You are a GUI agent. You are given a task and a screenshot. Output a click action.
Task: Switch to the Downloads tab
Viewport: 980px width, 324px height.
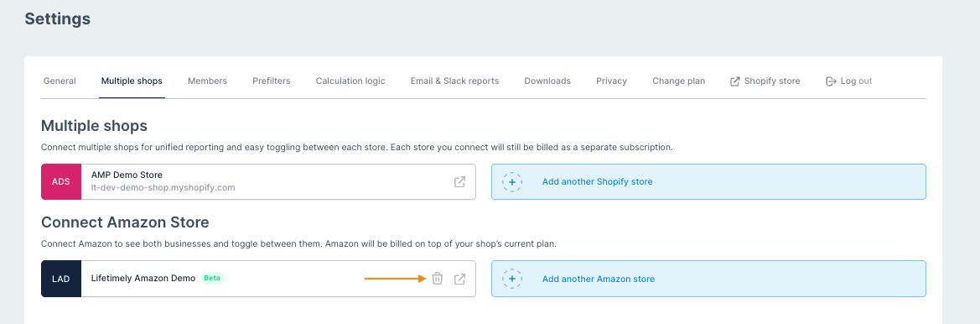547,81
